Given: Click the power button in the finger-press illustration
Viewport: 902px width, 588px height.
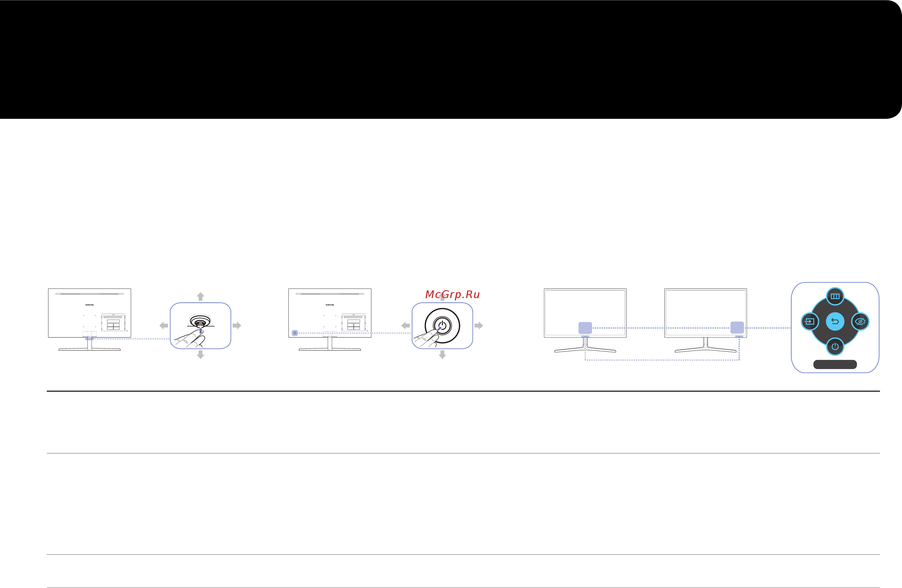Looking at the screenshot, I should click(442, 326).
